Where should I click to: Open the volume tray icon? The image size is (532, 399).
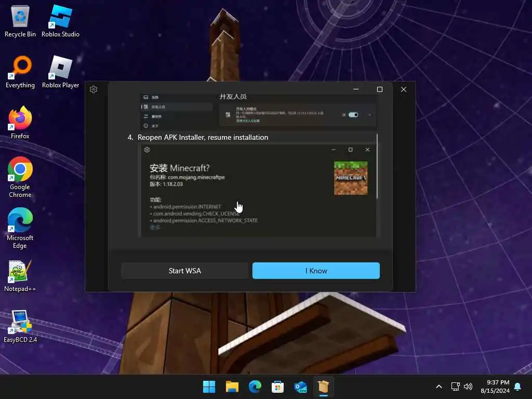coord(468,387)
